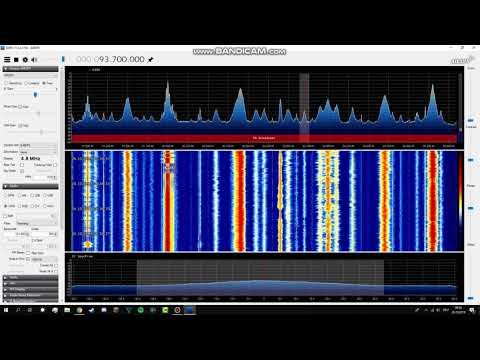Viewport: 480px width, 360px height.
Task: Open Task View in the taskbar
Action: [x=30, y=310]
